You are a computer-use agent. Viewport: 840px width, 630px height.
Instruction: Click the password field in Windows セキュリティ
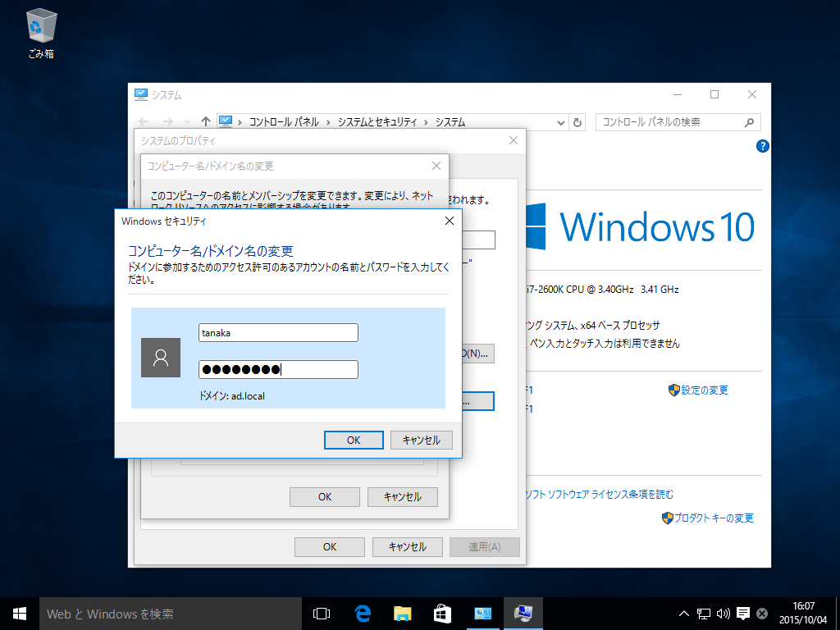(278, 370)
